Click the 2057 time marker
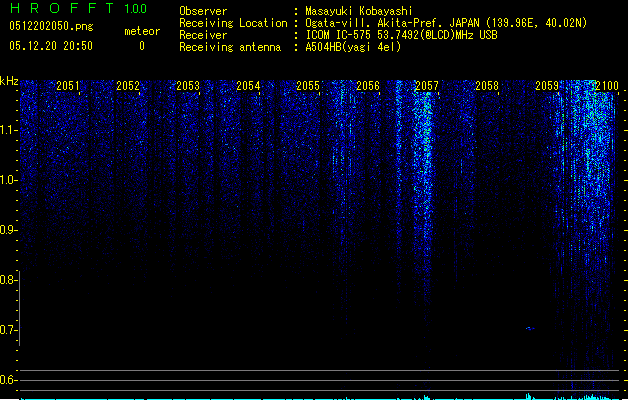Viewport: 629px width, 400px height. point(427,85)
